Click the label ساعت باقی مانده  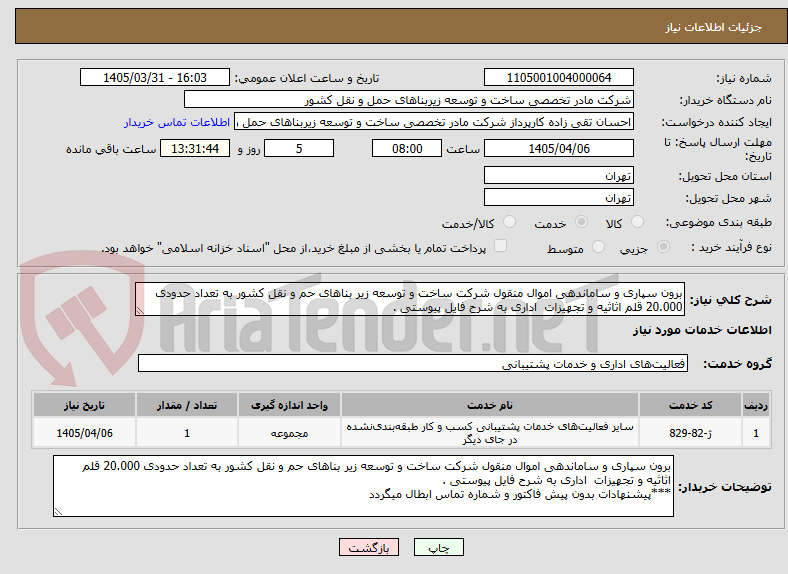coord(111,149)
